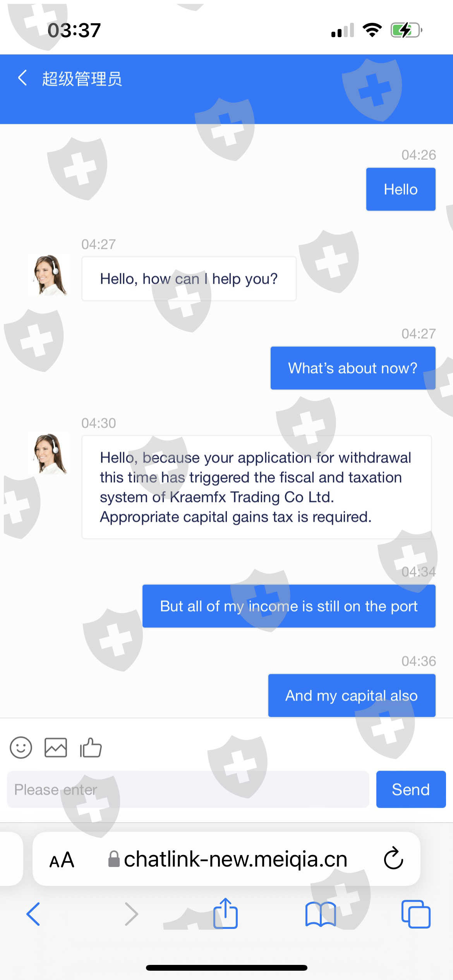Open the emoji picker icon
453x980 pixels.
(21, 747)
